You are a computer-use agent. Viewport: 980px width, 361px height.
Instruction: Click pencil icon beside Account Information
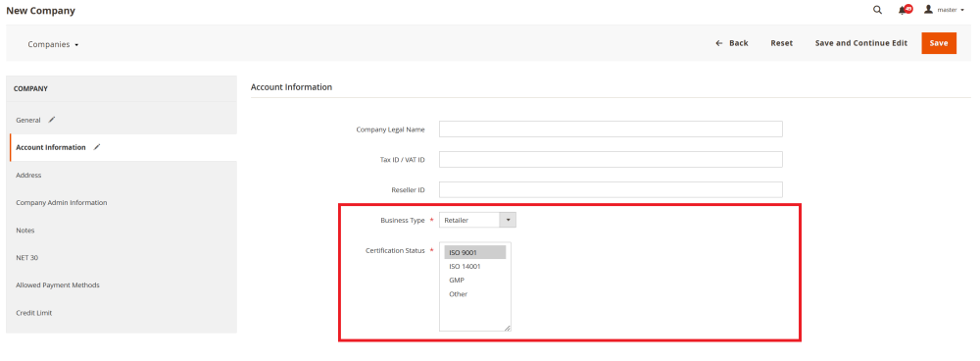pos(96,147)
